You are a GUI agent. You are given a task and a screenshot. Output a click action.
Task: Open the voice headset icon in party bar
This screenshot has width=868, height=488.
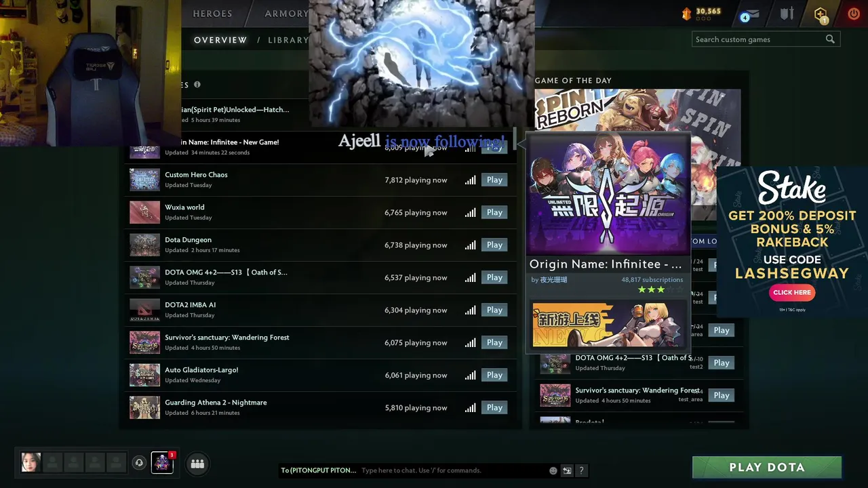(x=139, y=463)
